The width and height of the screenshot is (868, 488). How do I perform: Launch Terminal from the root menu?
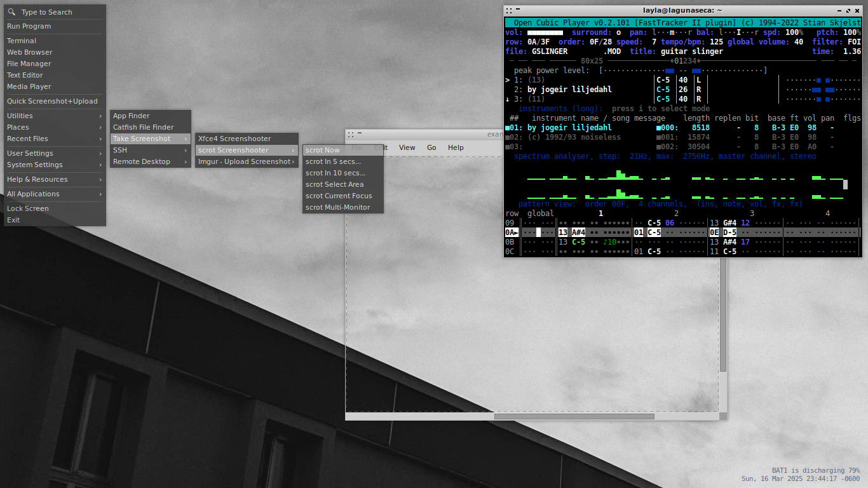(55, 41)
